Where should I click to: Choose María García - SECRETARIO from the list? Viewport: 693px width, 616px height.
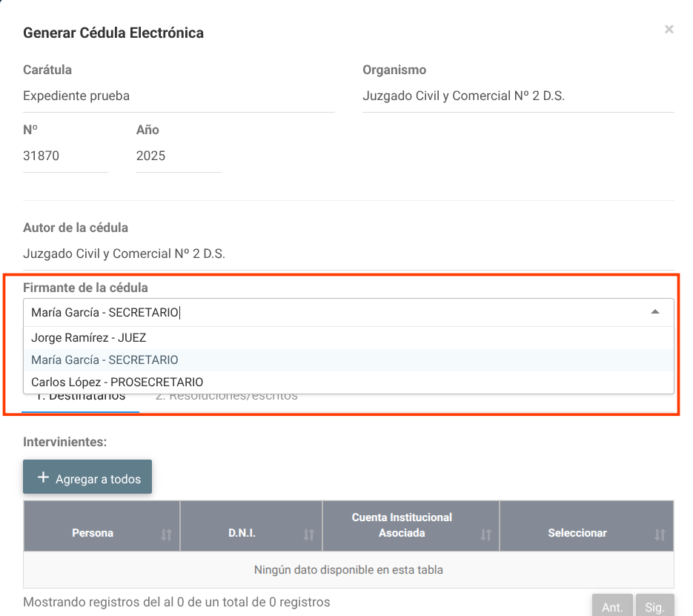[x=105, y=360]
